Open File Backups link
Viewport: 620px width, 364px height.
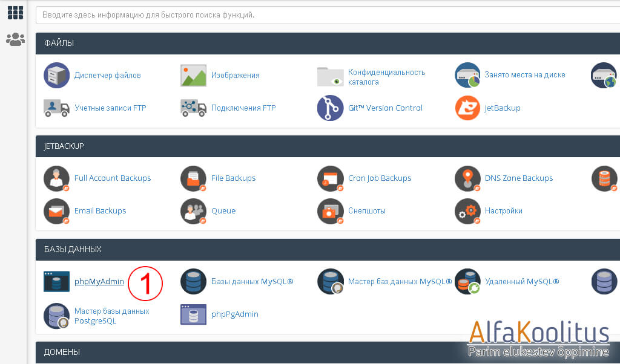point(233,178)
